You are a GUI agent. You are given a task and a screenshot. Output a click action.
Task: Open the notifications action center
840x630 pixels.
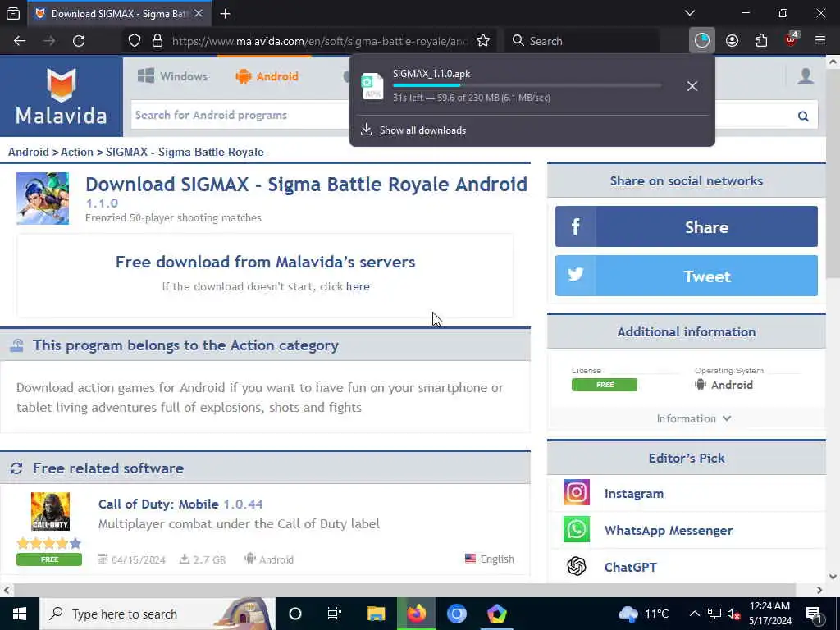(x=814, y=614)
